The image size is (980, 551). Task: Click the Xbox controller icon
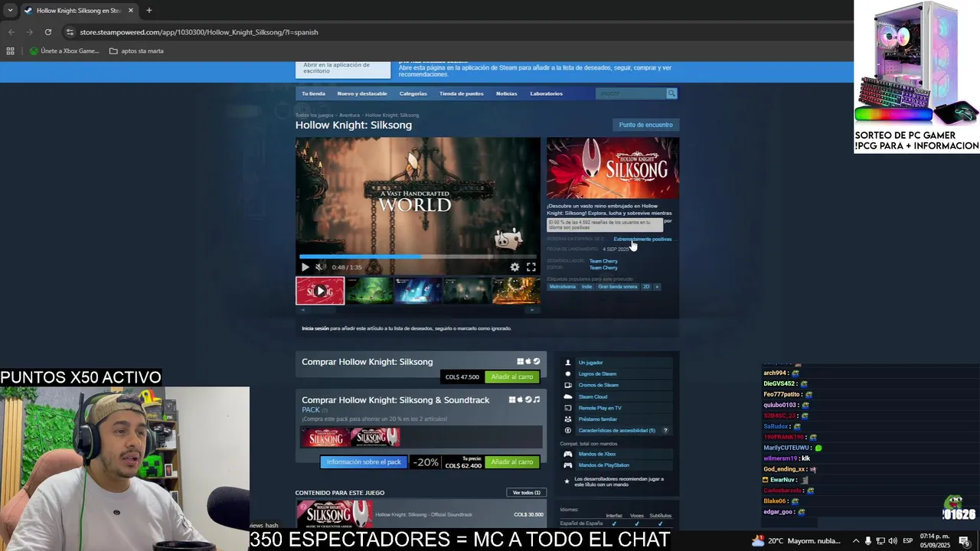[x=568, y=454]
